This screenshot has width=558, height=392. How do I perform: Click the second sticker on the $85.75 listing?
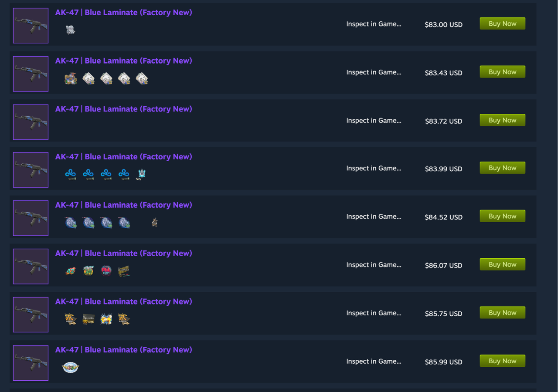point(88,319)
